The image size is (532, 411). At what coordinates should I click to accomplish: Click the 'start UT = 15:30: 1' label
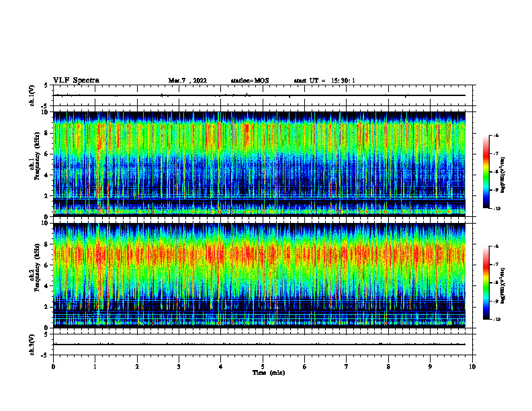tap(324, 81)
